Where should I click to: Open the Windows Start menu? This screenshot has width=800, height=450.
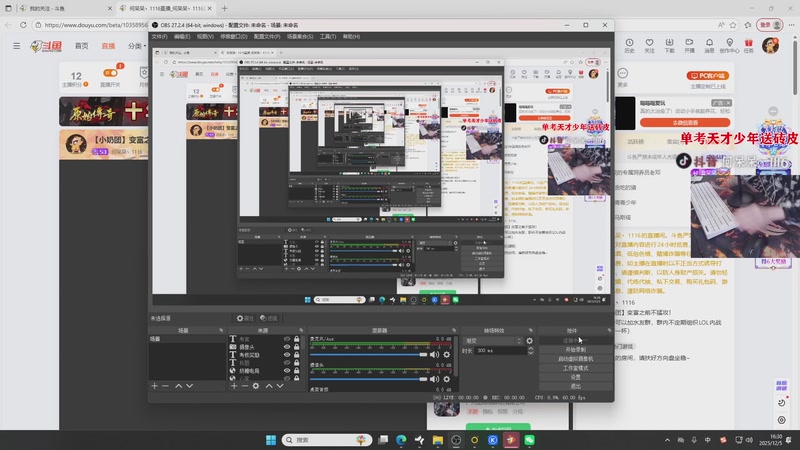coord(271,440)
